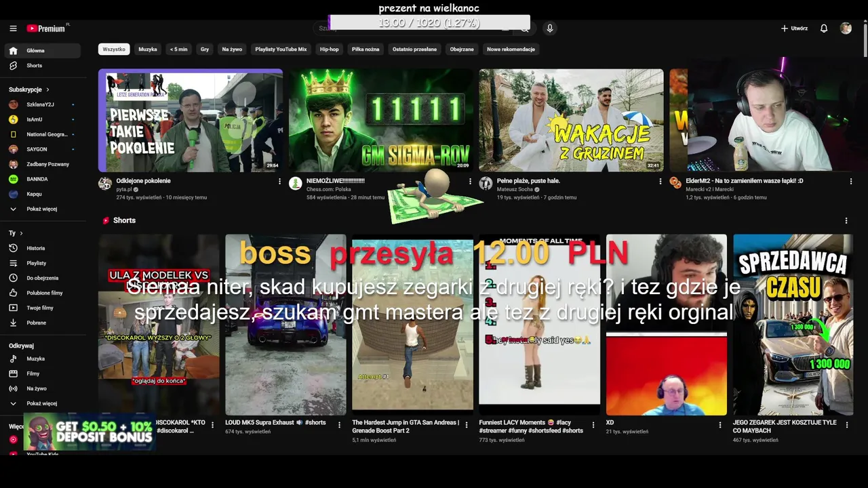Click video title Pełne plaże, puste hale
Image resolution: width=868 pixels, height=488 pixels.
(528, 181)
